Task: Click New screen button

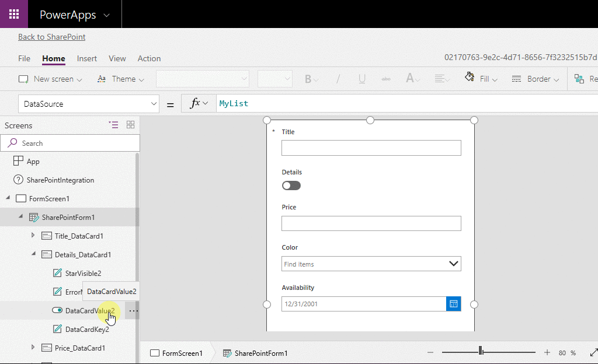Action: coord(50,79)
